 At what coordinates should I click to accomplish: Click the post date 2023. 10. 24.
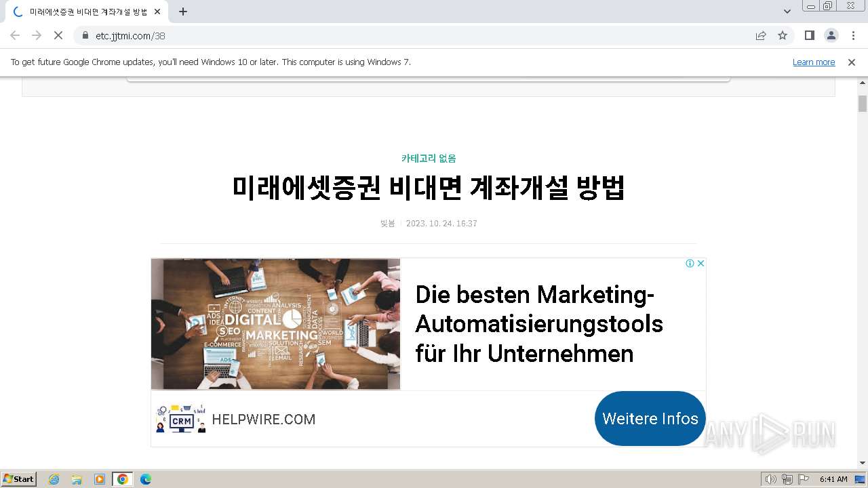(x=441, y=223)
